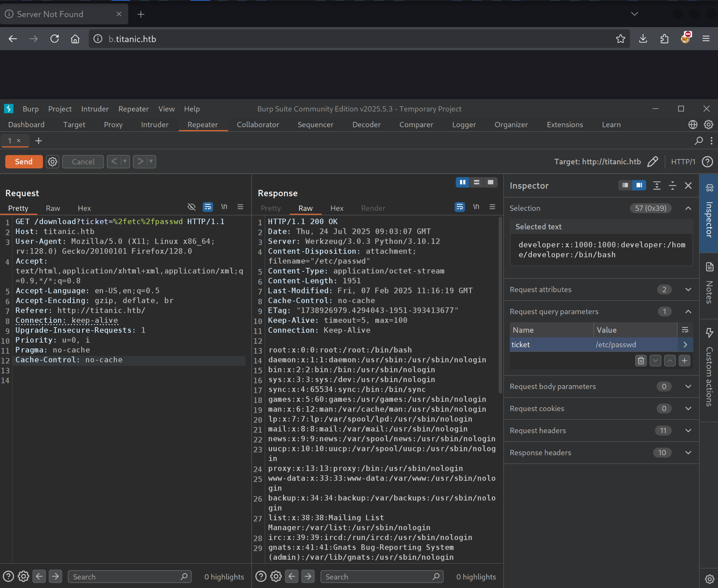This screenshot has height=588, width=718.
Task: Switch to the Intruder tool tab
Action: [154, 125]
